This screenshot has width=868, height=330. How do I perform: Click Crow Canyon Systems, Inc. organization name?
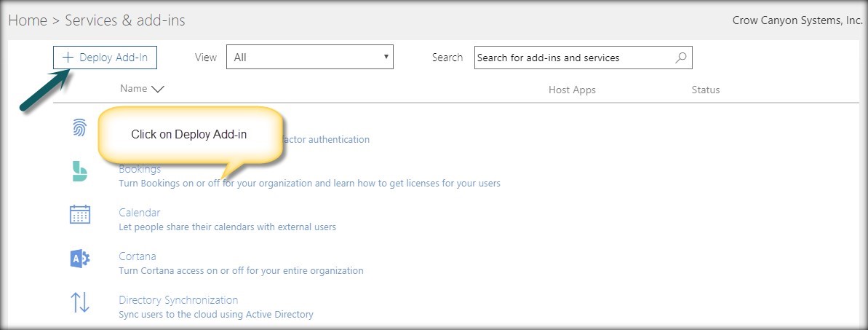tap(797, 20)
